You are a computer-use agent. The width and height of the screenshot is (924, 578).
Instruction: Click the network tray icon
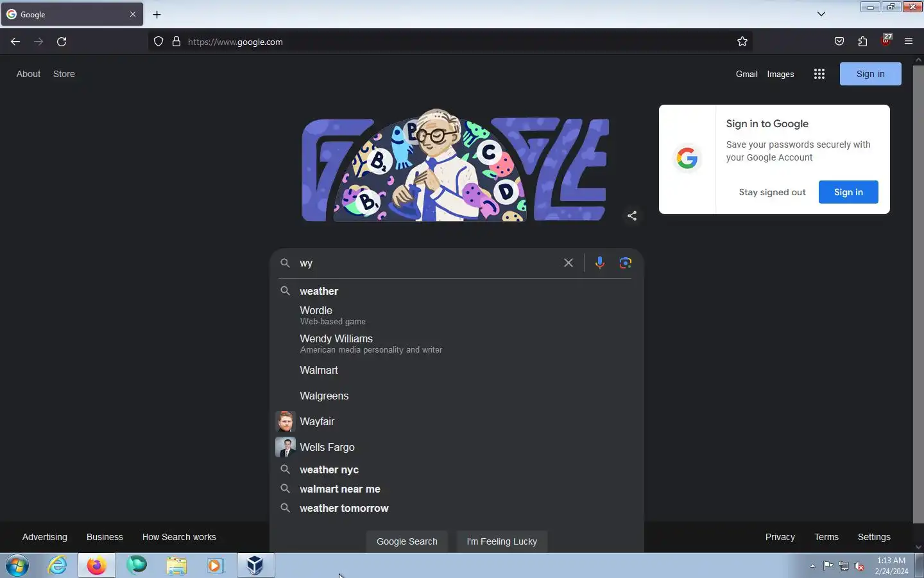coord(844,566)
